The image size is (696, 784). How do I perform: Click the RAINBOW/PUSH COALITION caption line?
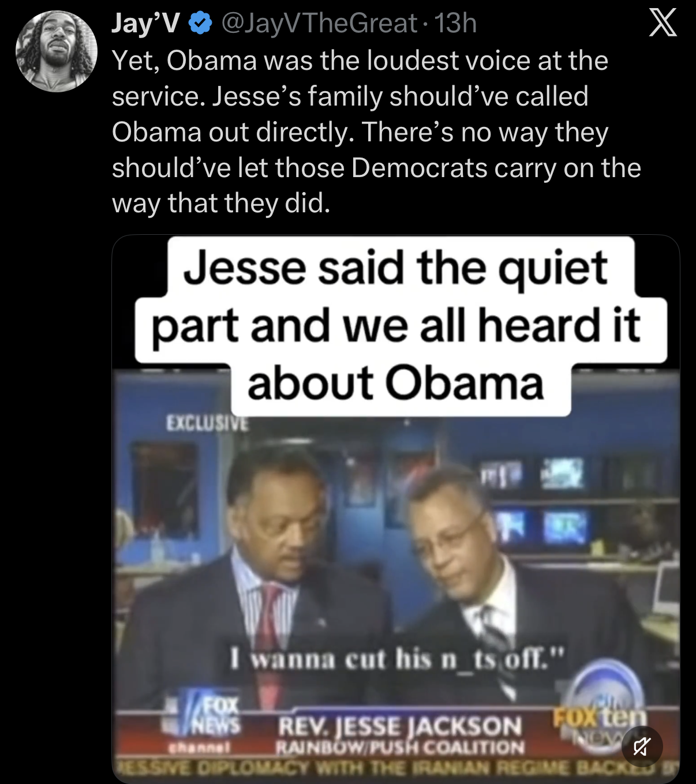click(400, 748)
